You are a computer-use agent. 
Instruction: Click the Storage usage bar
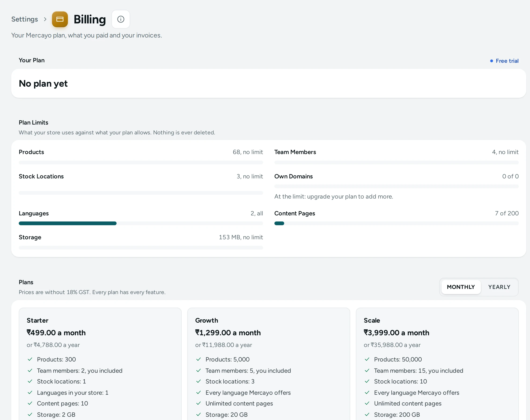tap(141, 248)
